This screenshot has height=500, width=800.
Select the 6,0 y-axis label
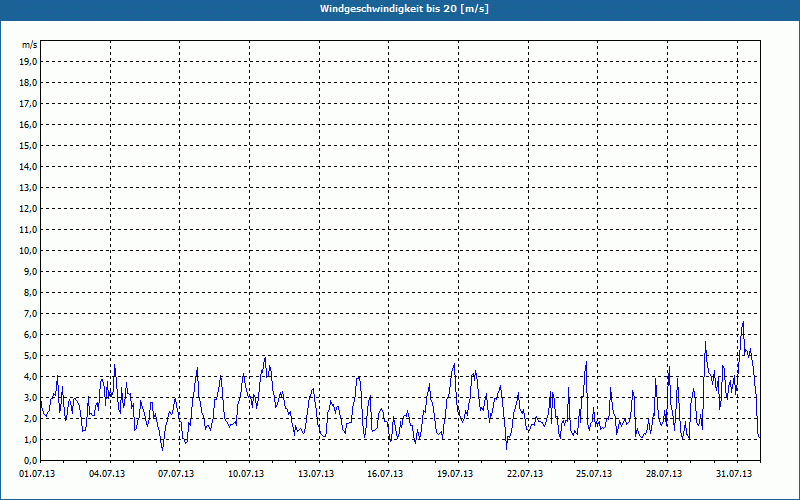click(x=30, y=334)
